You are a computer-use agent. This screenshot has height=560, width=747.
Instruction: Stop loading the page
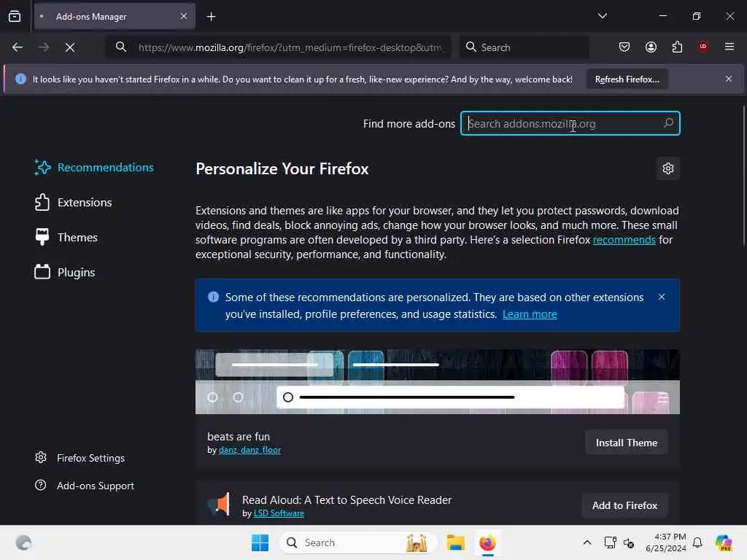70,47
